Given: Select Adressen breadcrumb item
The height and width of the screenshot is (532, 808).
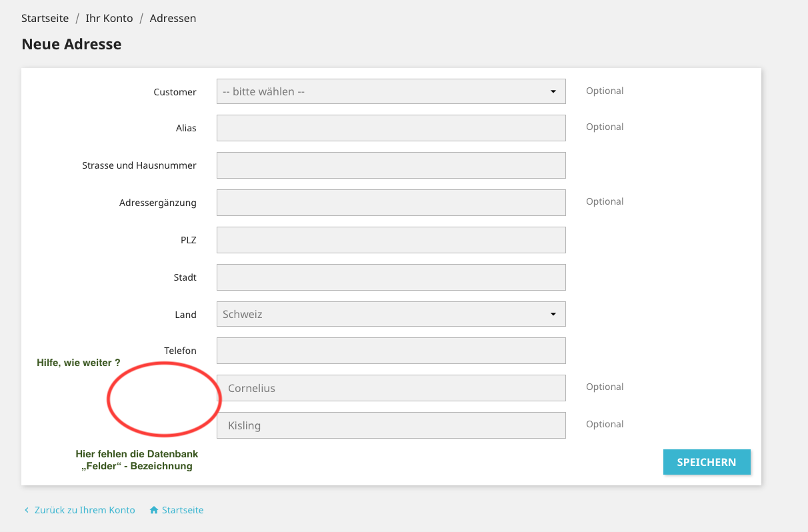Looking at the screenshot, I should [173, 19].
